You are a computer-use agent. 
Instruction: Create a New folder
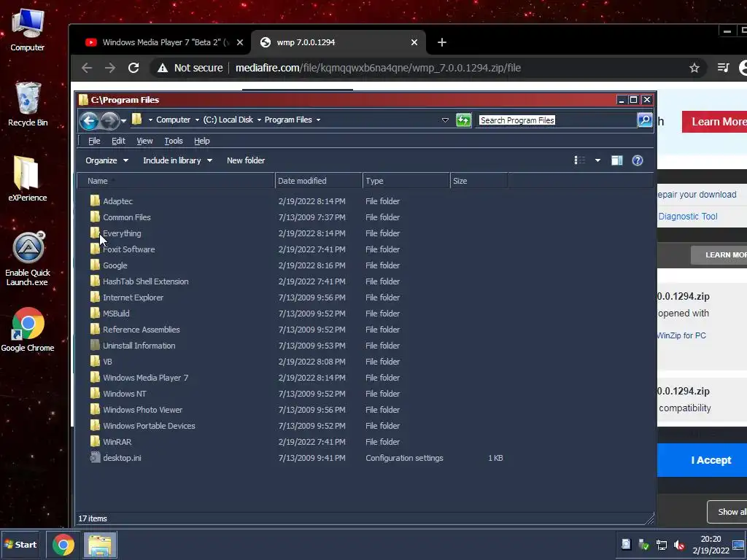[245, 160]
